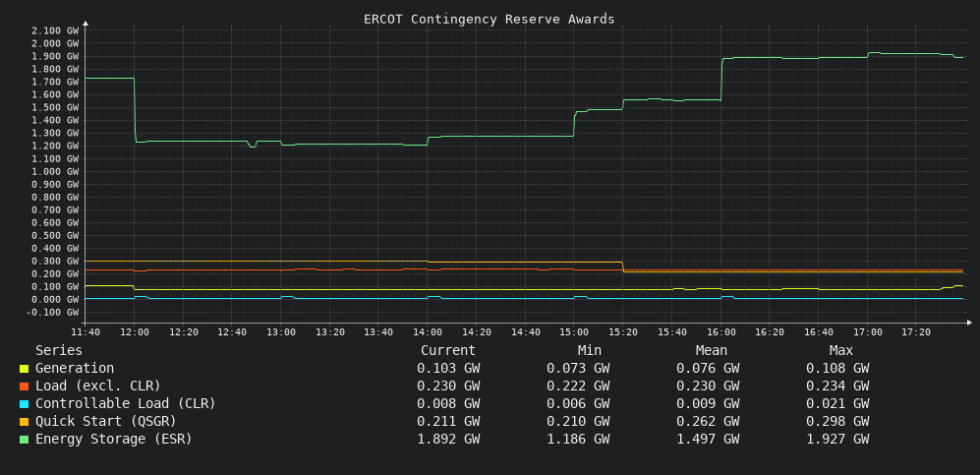980x475 pixels.
Task: Click QSGR mean value 0.262 GW
Action: (708, 421)
